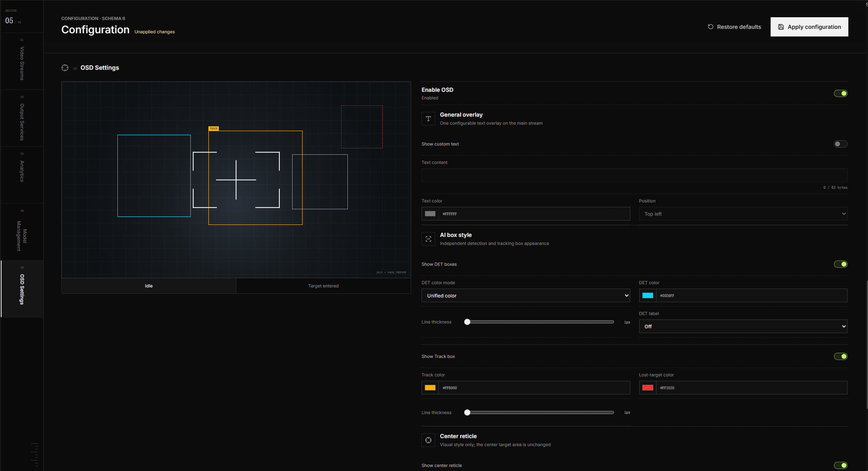Image resolution: width=868 pixels, height=471 pixels.
Task: Click the red dashed box in preview
Action: pyautogui.click(x=362, y=127)
